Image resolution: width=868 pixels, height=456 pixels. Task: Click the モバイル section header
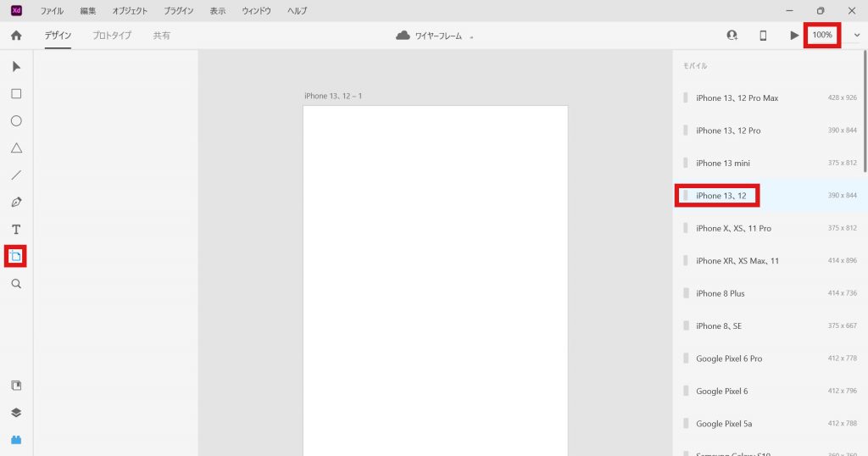coord(695,66)
